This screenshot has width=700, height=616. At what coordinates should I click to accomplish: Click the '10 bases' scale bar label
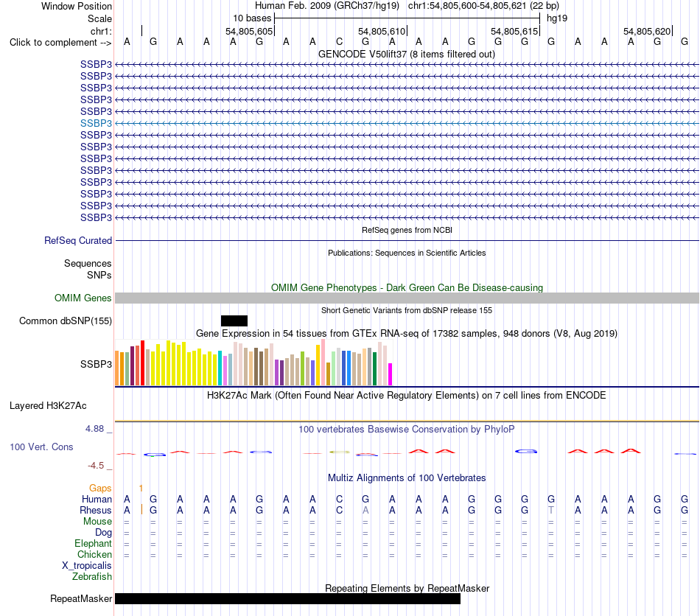[x=252, y=18]
